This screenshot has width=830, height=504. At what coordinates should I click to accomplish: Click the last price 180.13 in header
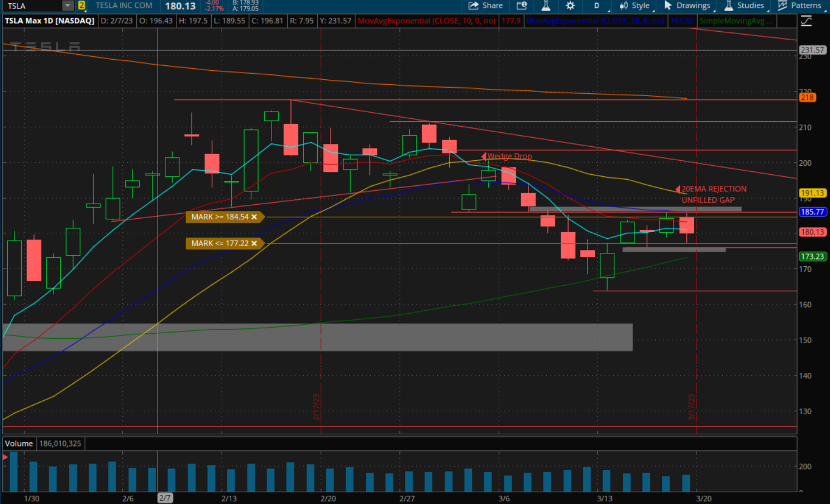[x=180, y=6]
